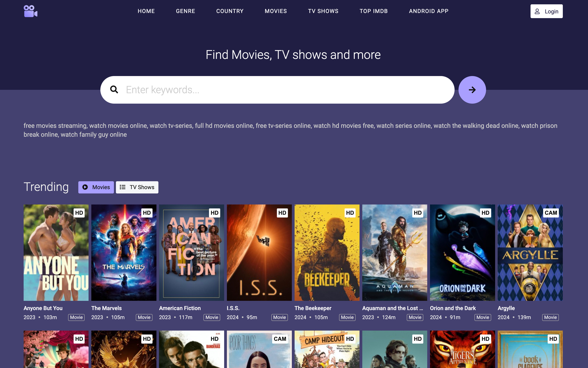Open American Fiction title link
The height and width of the screenshot is (368, 588).
[x=180, y=308]
